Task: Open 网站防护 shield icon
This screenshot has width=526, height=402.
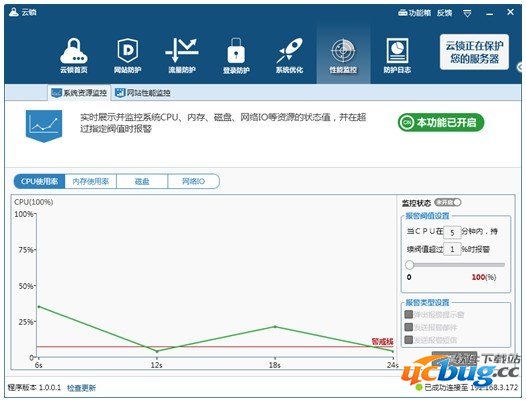Action: coord(127,55)
